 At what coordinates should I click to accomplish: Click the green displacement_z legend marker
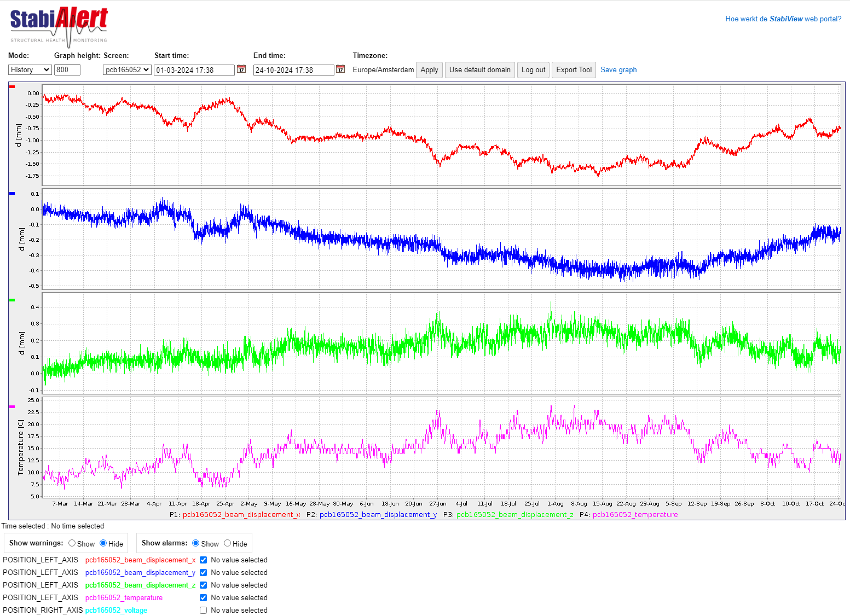coord(12,300)
